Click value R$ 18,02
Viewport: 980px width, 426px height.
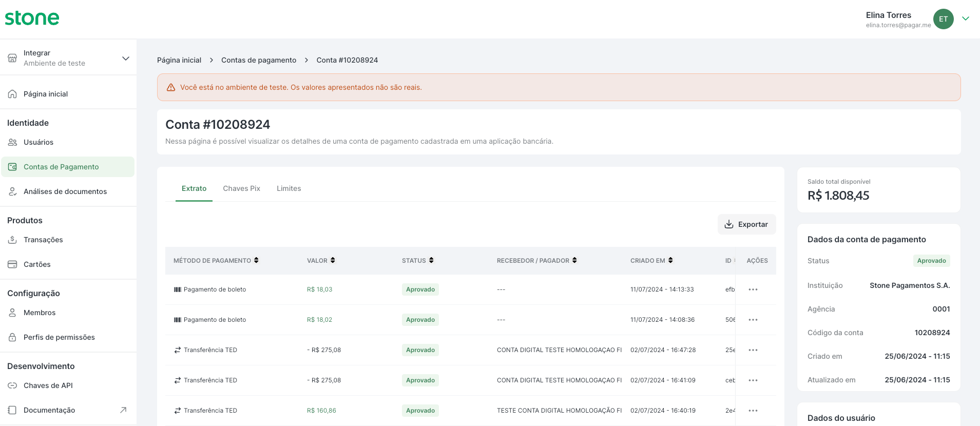tap(319, 320)
